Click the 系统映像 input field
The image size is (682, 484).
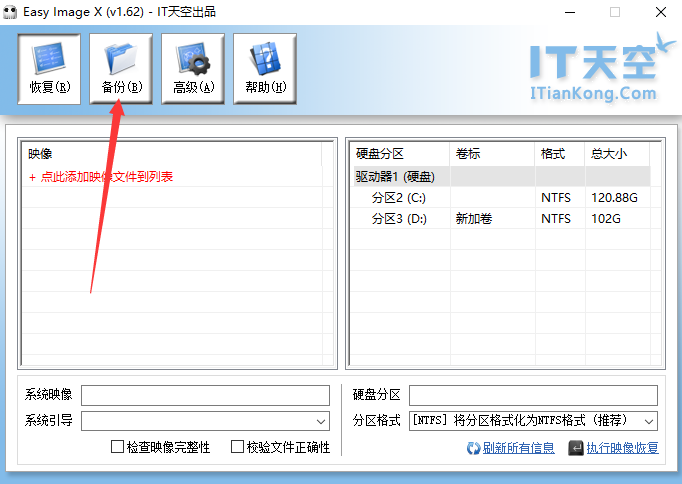click(205, 395)
